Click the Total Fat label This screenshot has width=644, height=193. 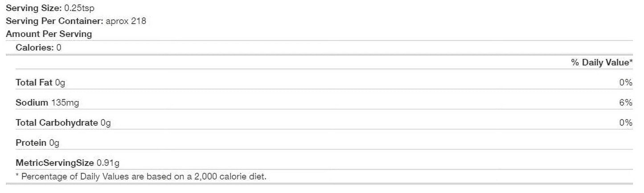pos(34,82)
